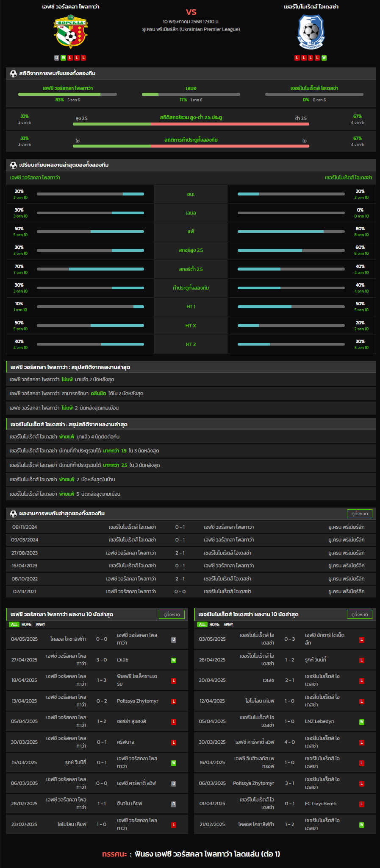Click the over/under 2.5 goals statistics bar
The width and height of the screenshot is (380, 868).
pos(191,124)
